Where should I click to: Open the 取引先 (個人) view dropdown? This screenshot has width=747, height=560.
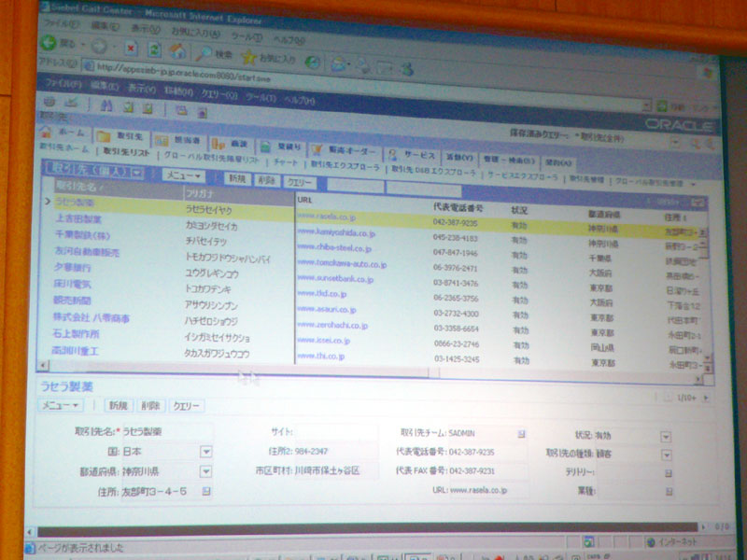click(136, 173)
